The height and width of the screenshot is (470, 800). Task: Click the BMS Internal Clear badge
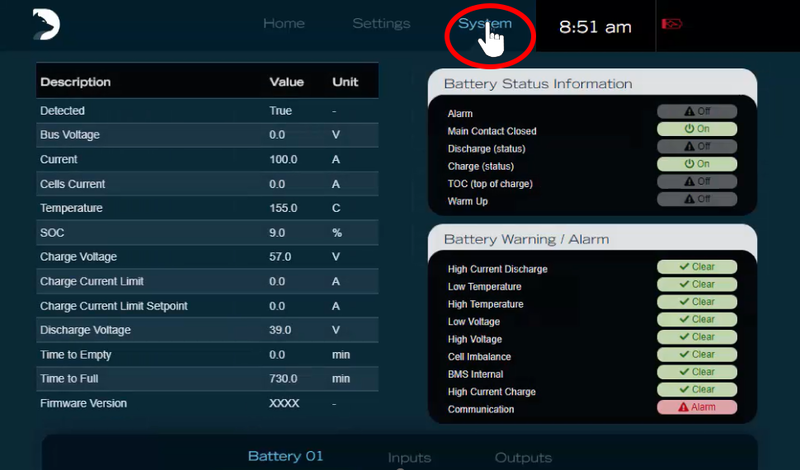(x=697, y=372)
